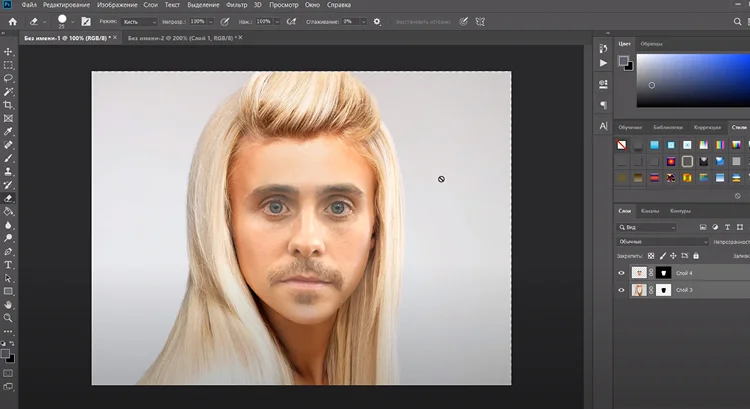Hide layer Слой 4 with eye icon
Image resolution: width=750 pixels, height=409 pixels.
(x=621, y=273)
